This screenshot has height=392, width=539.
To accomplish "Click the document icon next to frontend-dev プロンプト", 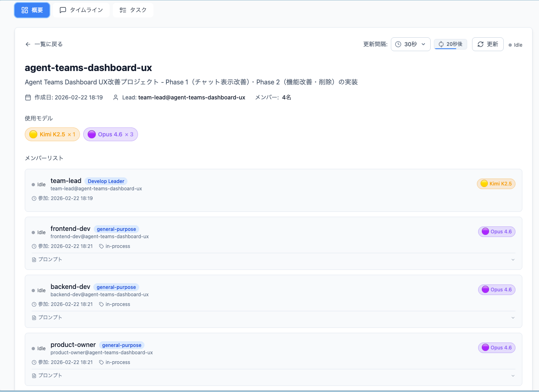I will tap(34, 259).
